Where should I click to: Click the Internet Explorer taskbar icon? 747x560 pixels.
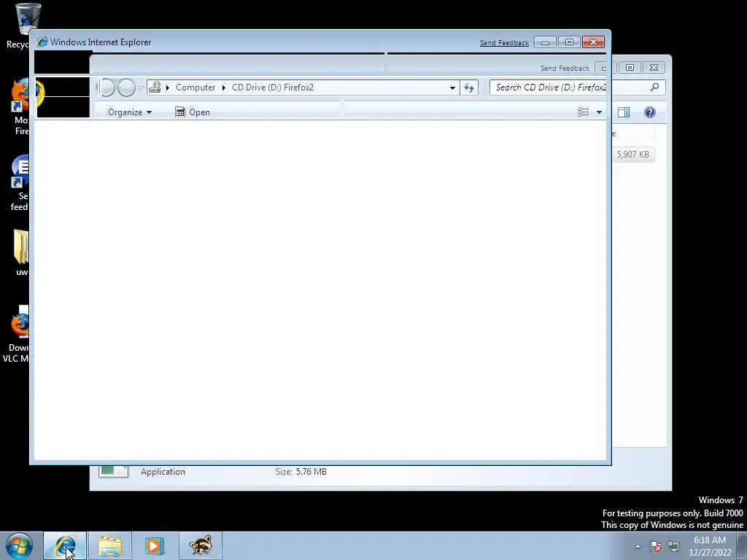click(x=65, y=545)
